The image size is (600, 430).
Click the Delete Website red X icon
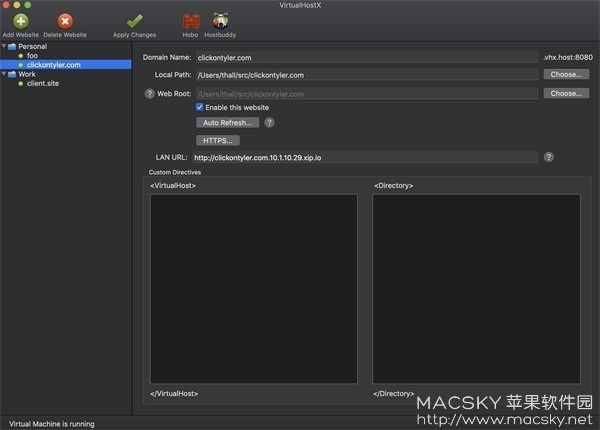click(65, 21)
